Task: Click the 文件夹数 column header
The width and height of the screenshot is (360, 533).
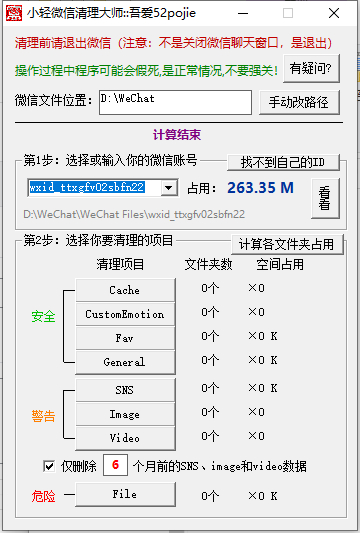Action: tap(208, 264)
